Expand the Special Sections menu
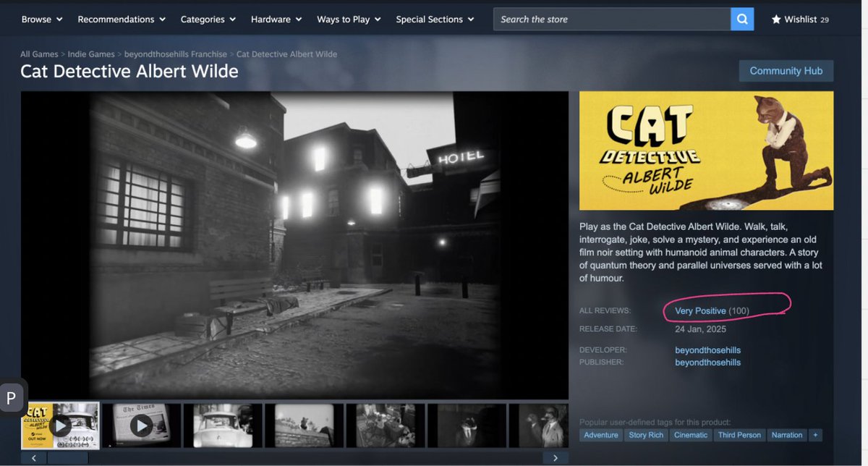Viewport: 868px width, 466px height. click(435, 20)
